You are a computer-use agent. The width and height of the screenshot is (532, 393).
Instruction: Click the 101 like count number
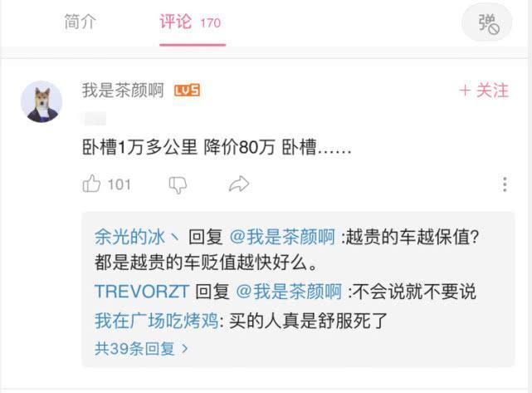point(119,184)
